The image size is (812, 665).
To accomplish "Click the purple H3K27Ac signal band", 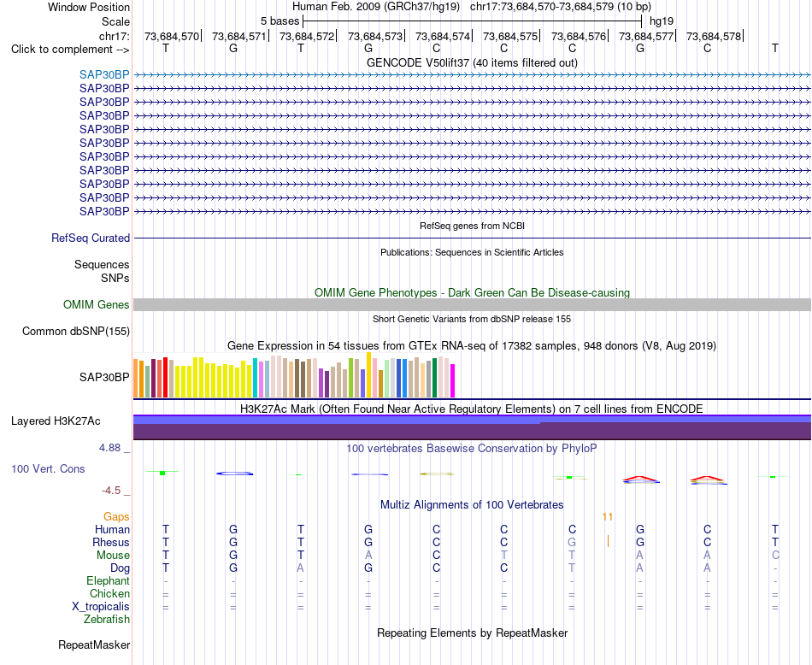I will click(472, 427).
